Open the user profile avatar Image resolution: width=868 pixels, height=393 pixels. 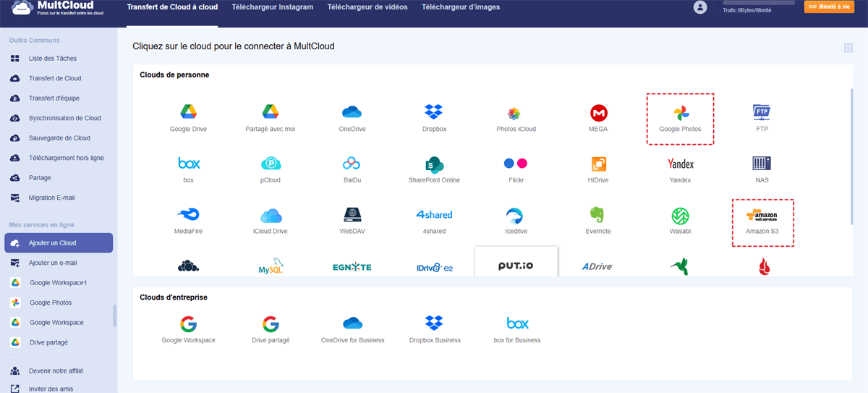[699, 7]
